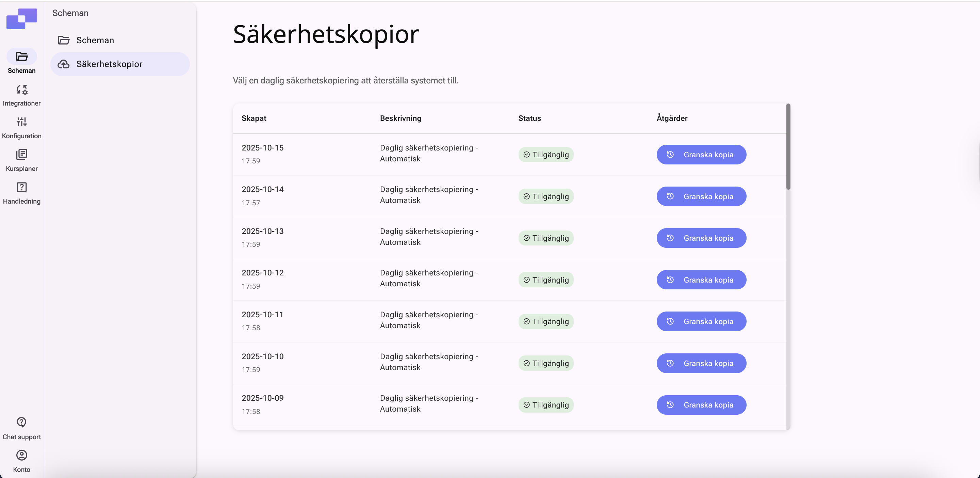Click the Status column header
980x478 pixels.
coord(529,118)
